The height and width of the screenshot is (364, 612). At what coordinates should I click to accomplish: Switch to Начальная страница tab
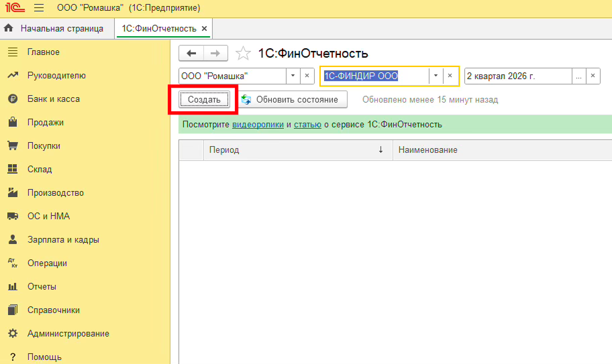tap(58, 28)
